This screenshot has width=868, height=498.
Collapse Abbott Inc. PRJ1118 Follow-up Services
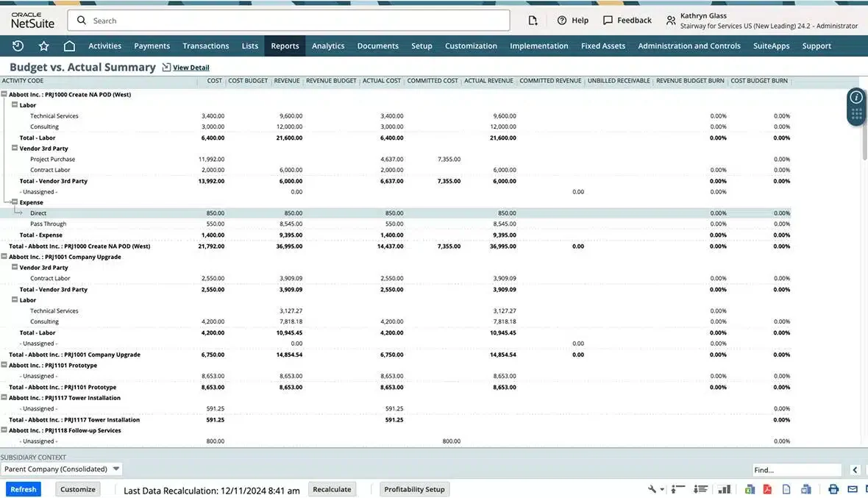(x=4, y=430)
